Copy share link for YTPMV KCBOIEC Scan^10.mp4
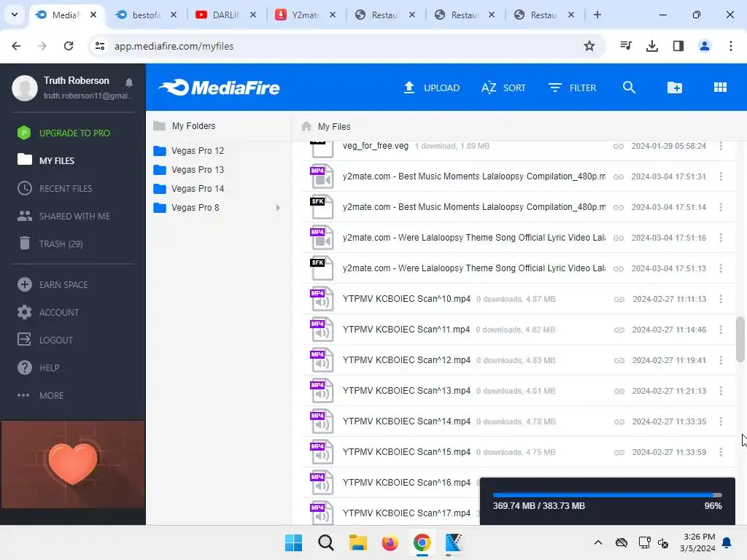The height and width of the screenshot is (560, 747). (619, 299)
